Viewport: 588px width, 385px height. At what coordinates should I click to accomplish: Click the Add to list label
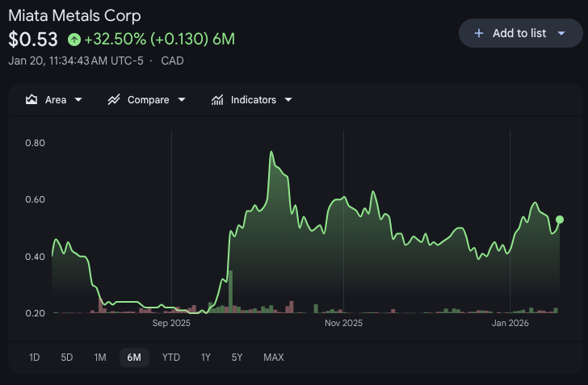point(519,33)
